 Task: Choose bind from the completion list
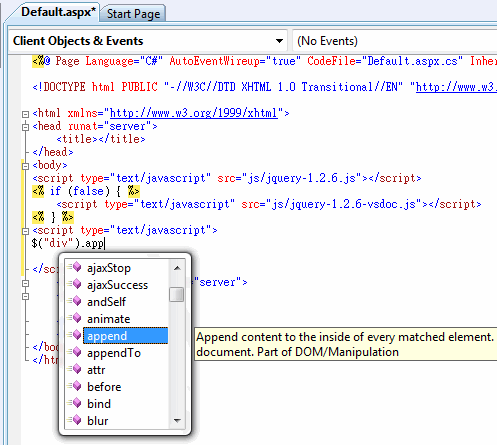(x=99, y=404)
